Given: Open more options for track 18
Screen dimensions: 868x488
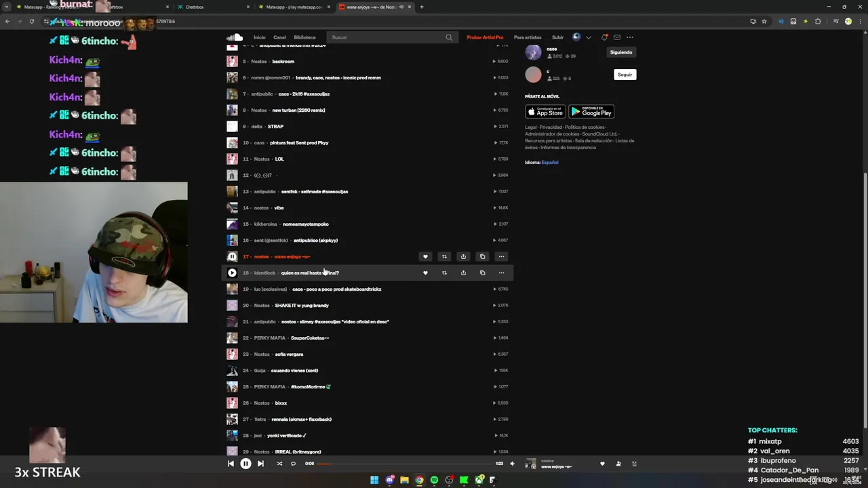Looking at the screenshot, I should (x=501, y=272).
